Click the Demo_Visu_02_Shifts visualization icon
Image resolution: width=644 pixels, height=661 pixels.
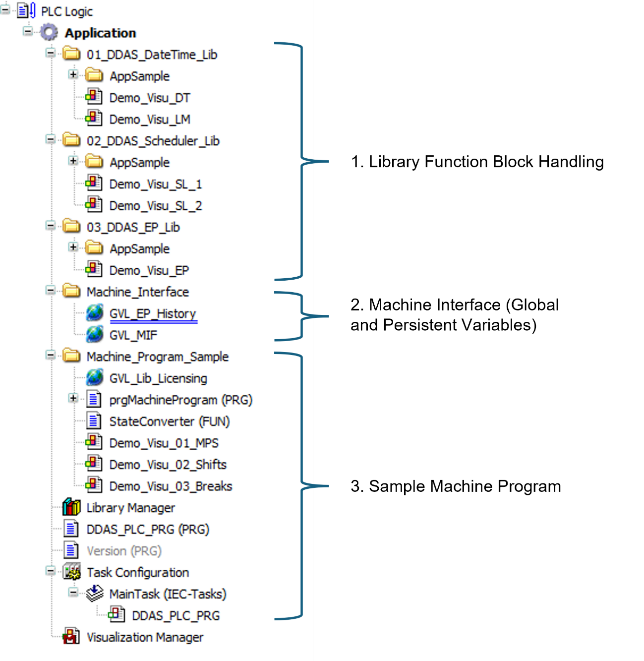(94, 463)
